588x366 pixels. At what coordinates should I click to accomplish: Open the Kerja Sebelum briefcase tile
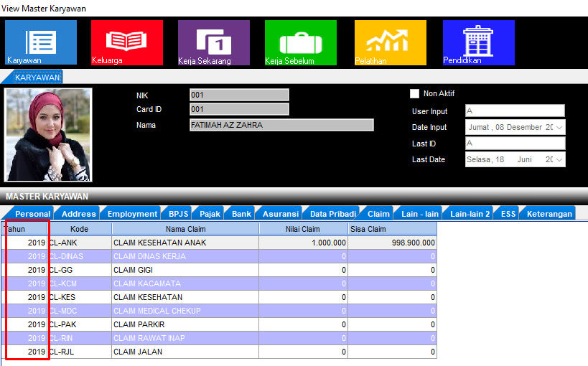(300, 42)
